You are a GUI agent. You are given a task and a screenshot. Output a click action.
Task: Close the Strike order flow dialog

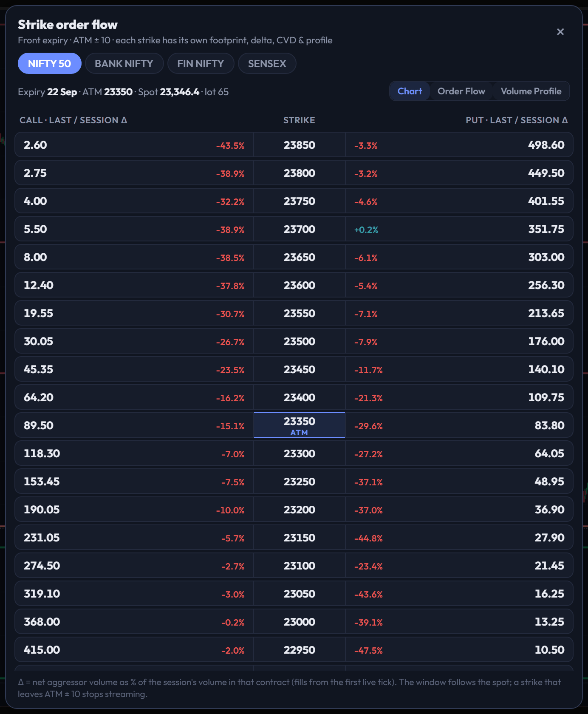[560, 32]
